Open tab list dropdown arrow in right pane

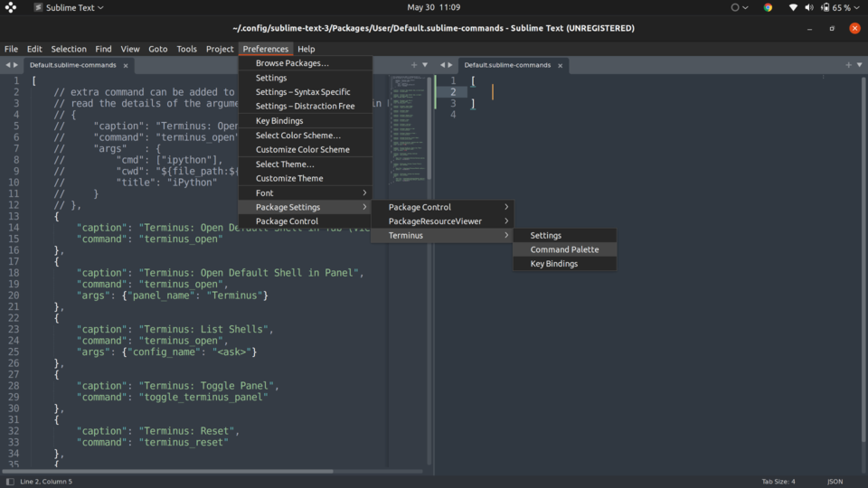[859, 65]
